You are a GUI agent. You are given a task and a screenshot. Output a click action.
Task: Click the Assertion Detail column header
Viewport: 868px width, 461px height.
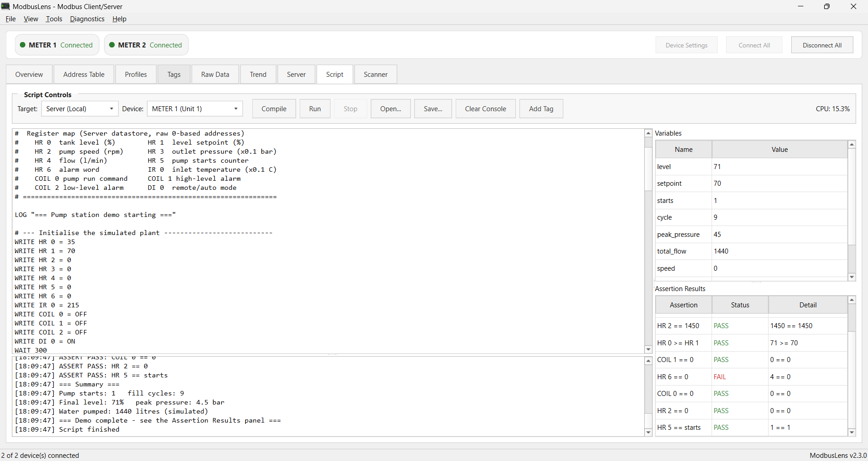808,305
